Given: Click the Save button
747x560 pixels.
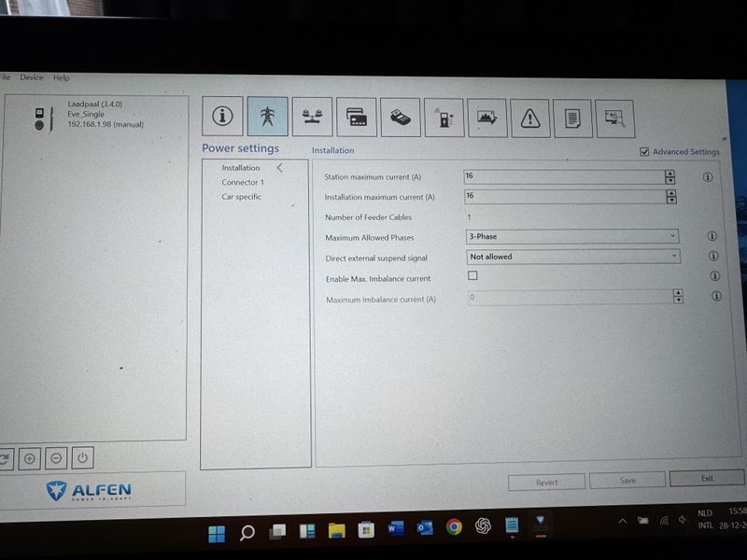Looking at the screenshot, I should pyautogui.click(x=627, y=479).
